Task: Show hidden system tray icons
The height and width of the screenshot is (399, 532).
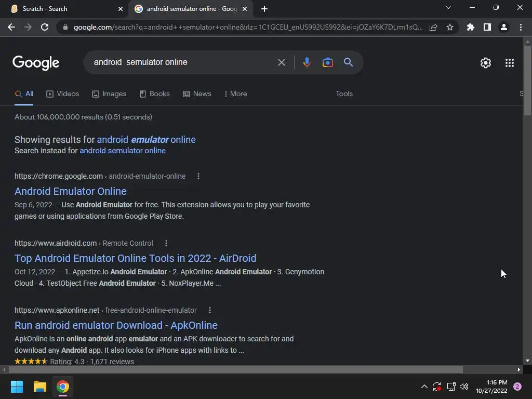Action: tap(424, 387)
